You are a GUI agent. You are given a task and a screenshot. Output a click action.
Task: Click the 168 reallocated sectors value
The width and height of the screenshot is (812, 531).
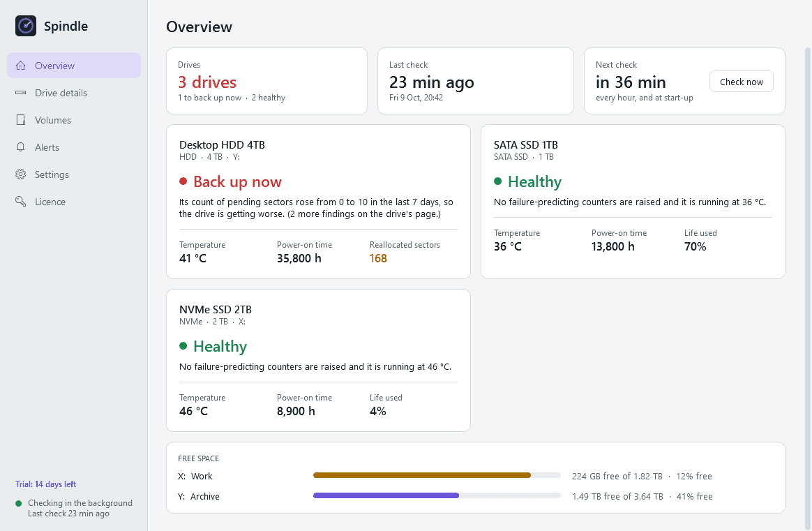click(378, 258)
